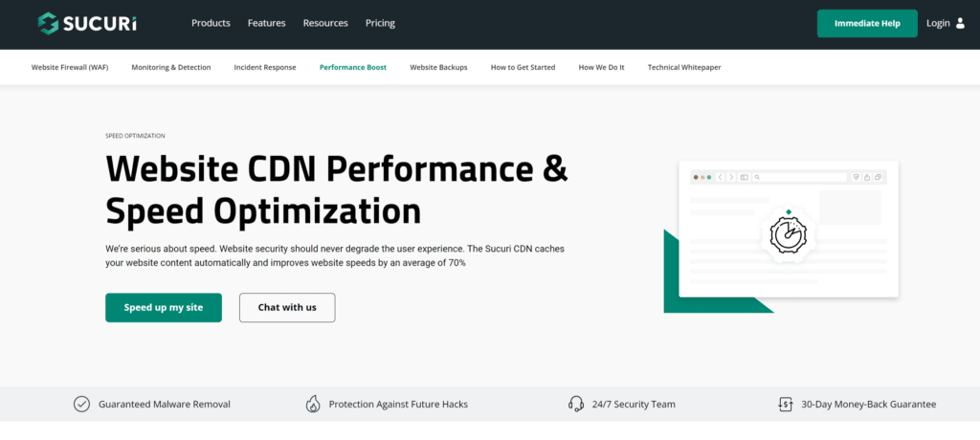Click the SPEED OPTIMIZATION label
Image resolution: width=980 pixels, height=440 pixels.
136,136
